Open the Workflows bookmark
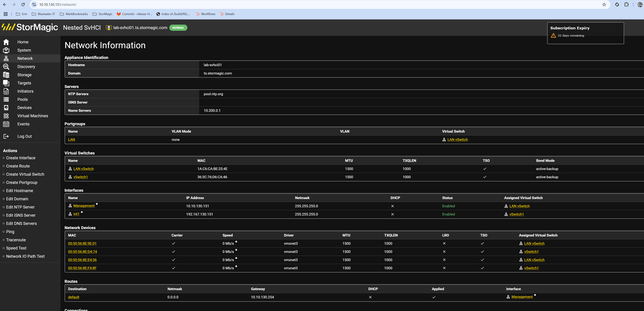Viewport: 644px width, 311px height. tap(205, 14)
